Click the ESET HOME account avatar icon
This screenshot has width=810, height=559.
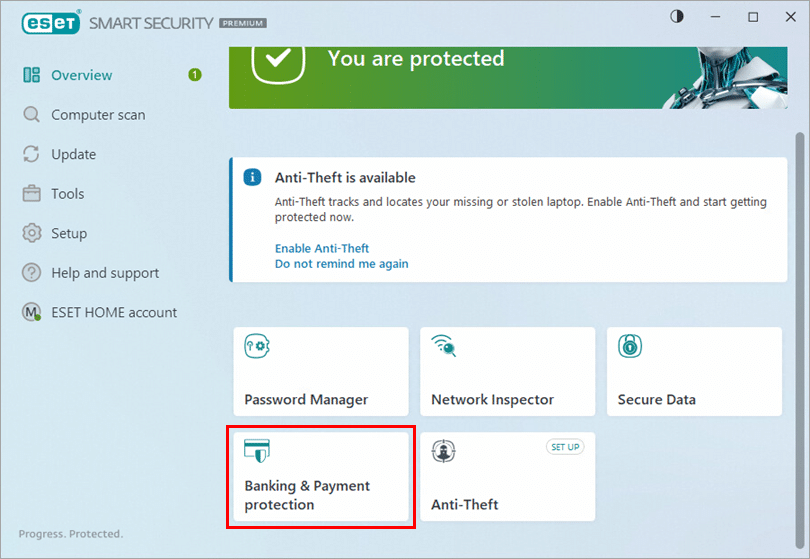click(32, 312)
